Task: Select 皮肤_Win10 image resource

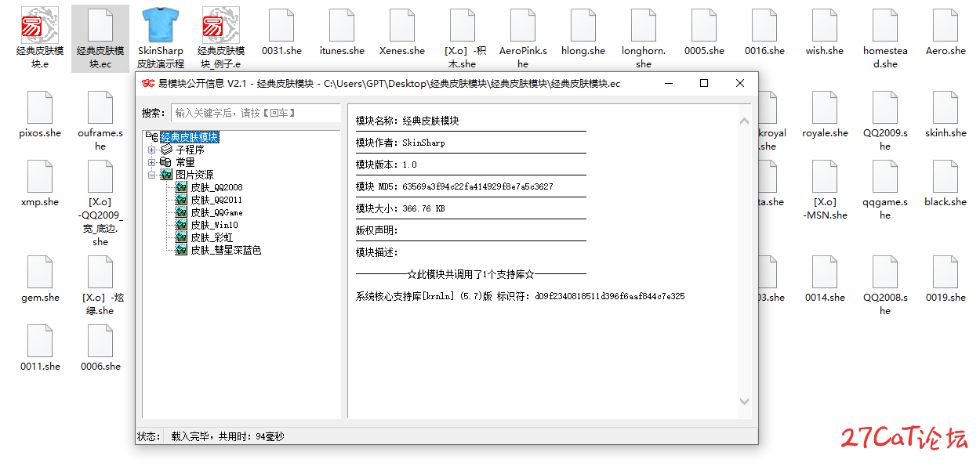Action: tap(214, 225)
